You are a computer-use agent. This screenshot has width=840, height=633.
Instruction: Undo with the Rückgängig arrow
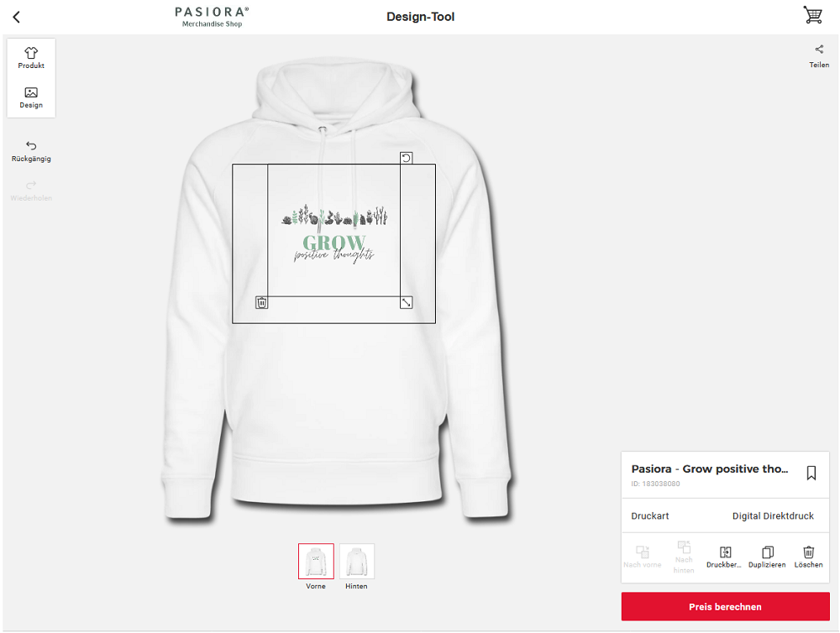pos(31,151)
